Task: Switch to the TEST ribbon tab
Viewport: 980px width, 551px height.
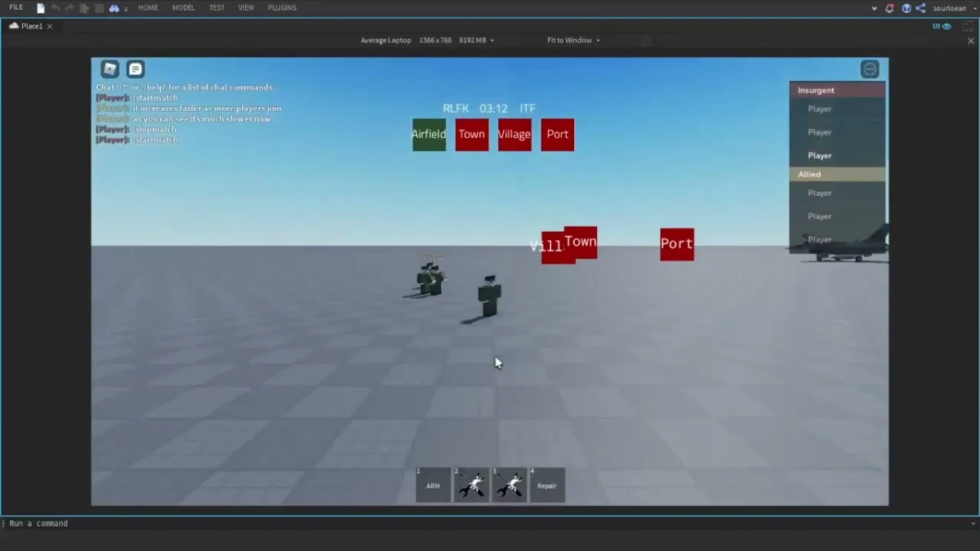Action: click(x=216, y=7)
